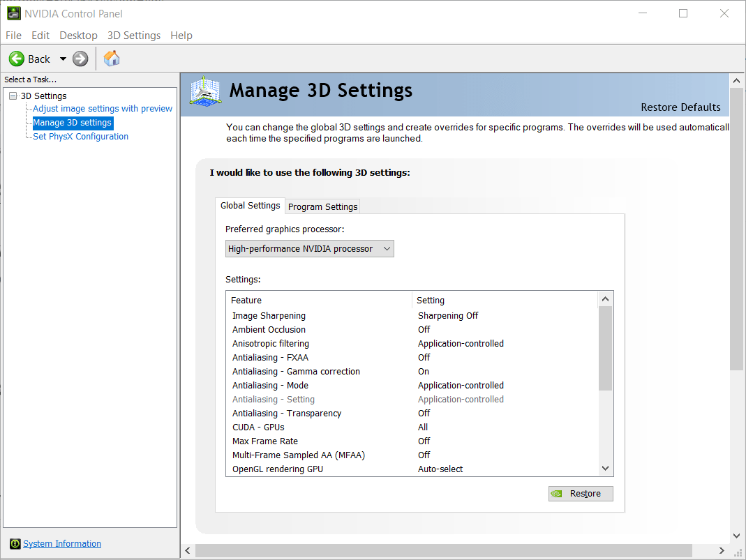Open the NVIDIA home toolbar icon
This screenshot has height=560, width=746.
click(x=111, y=59)
